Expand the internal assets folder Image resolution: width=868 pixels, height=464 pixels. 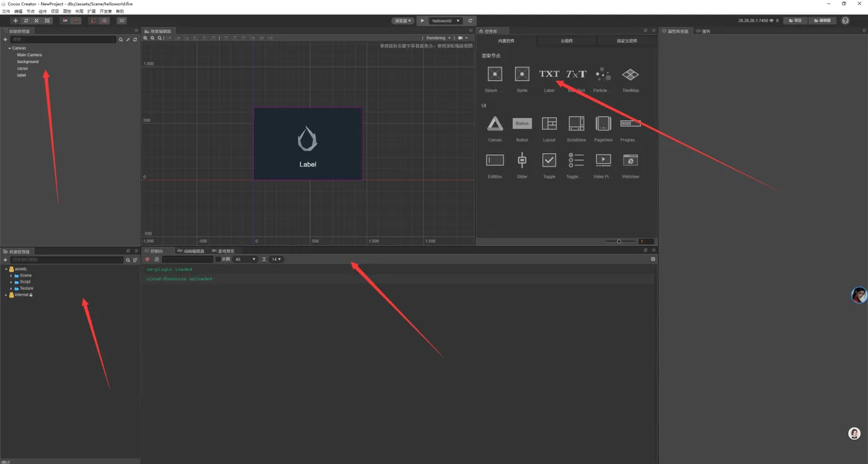(6, 295)
